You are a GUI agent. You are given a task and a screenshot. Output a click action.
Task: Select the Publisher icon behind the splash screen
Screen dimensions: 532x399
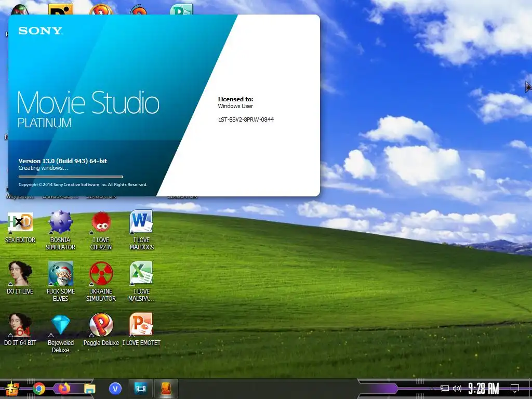coord(181,9)
